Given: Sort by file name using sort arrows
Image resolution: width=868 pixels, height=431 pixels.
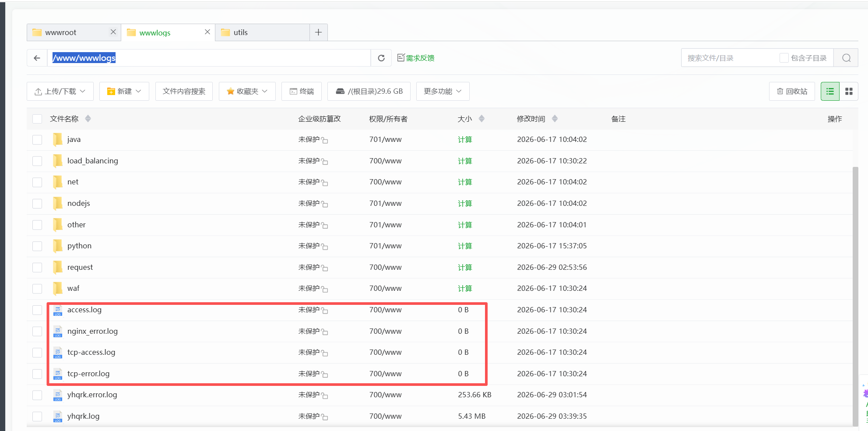Looking at the screenshot, I should click(x=88, y=119).
